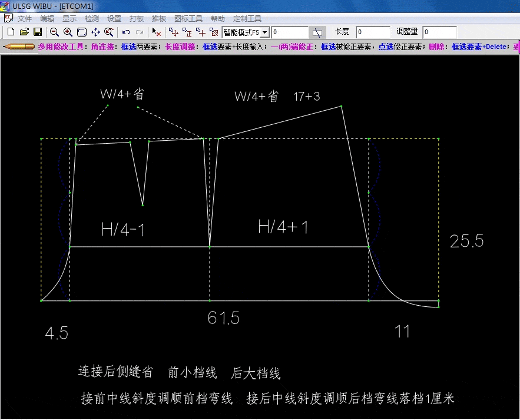Open a file with the folder icon
This screenshot has height=420, width=520.
point(24,32)
